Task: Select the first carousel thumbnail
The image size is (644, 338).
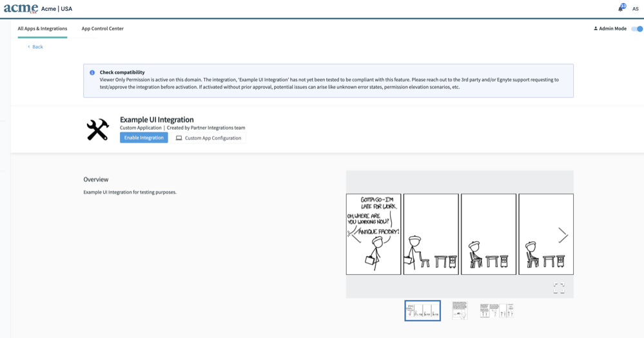Action: (x=422, y=310)
